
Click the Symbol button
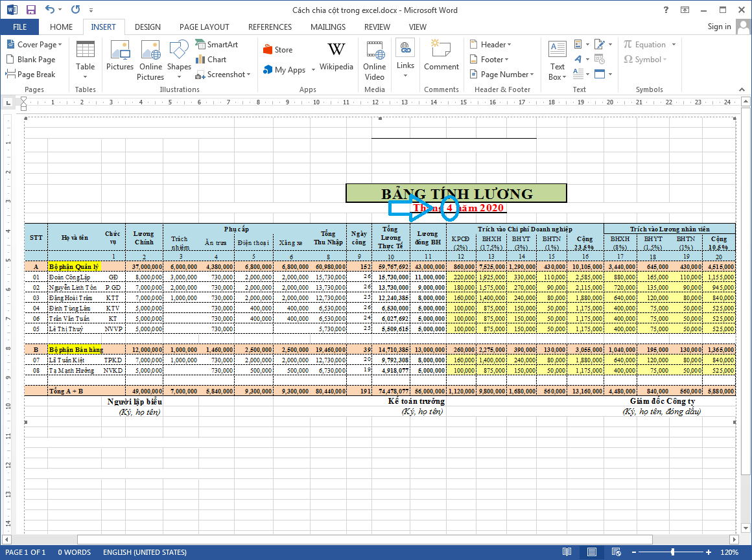[x=645, y=60]
